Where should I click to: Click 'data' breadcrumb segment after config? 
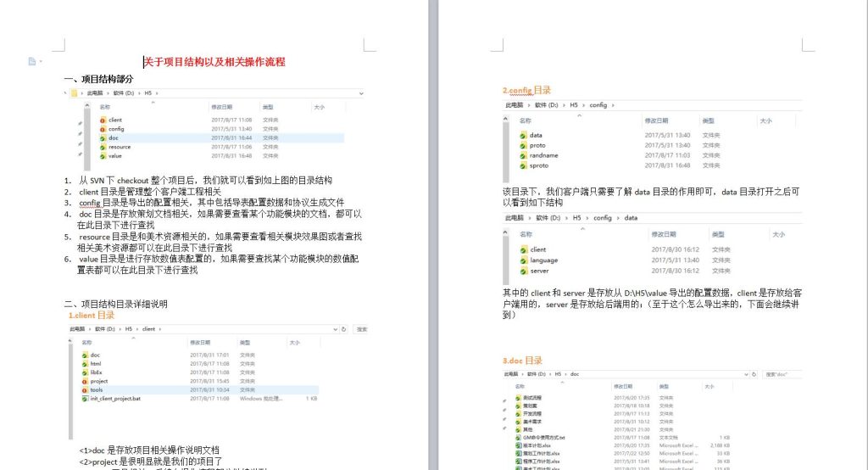[x=631, y=218]
